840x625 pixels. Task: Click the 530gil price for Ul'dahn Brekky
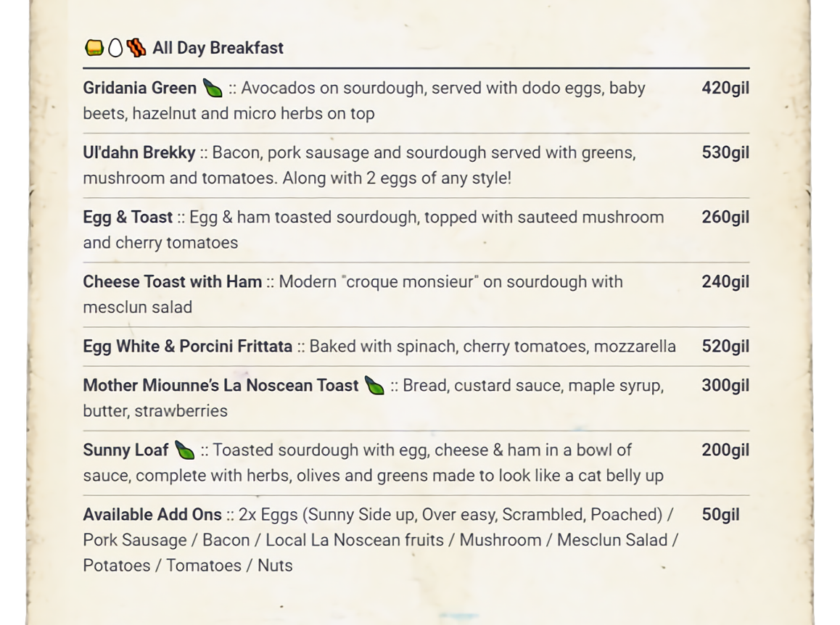725,153
